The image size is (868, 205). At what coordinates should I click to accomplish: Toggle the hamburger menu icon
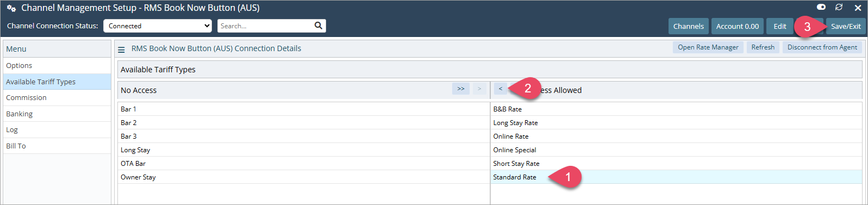coord(121,49)
